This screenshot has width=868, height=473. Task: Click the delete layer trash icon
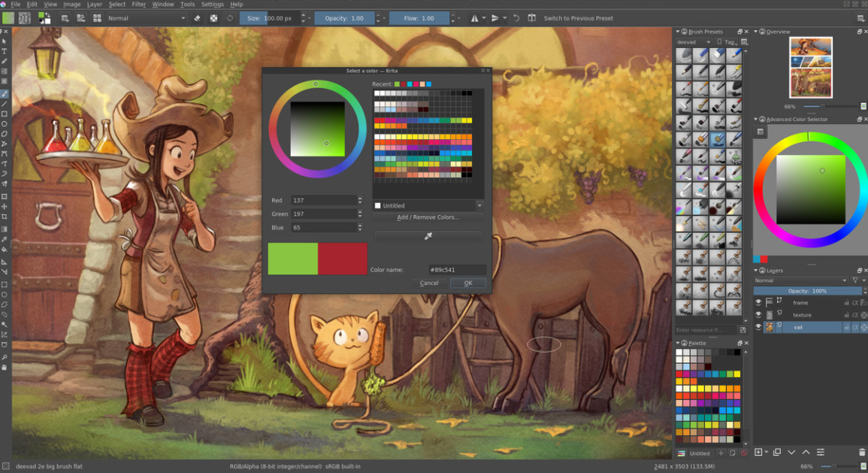pos(862,453)
